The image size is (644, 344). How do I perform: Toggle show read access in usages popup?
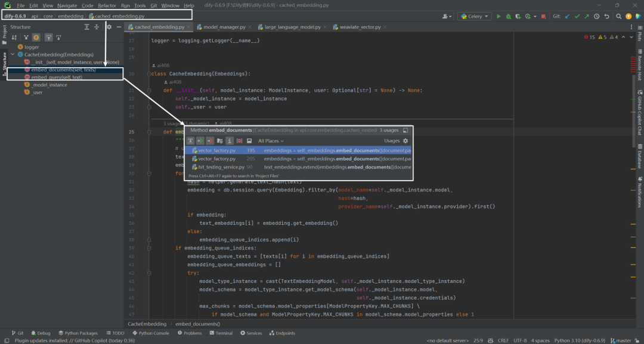pos(200,141)
